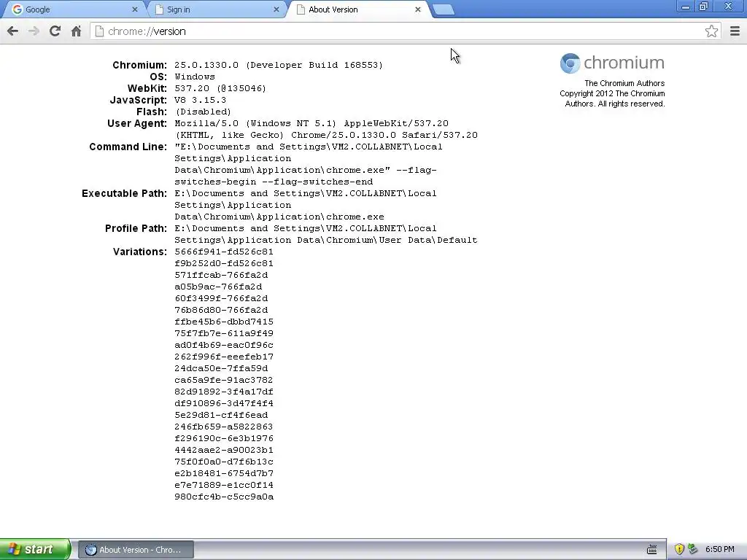Open a new tab with the new-tab button
The image size is (747, 560).
[x=444, y=10]
